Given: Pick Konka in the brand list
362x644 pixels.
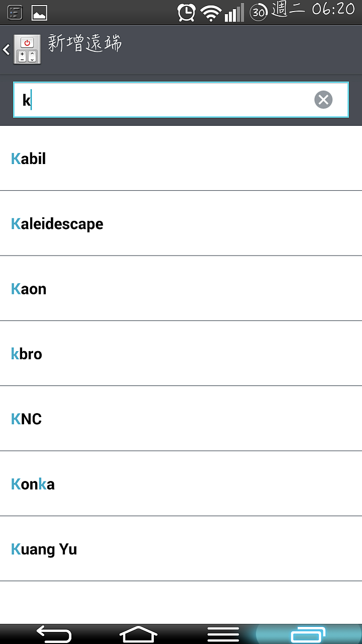Looking at the screenshot, I should point(181,484).
